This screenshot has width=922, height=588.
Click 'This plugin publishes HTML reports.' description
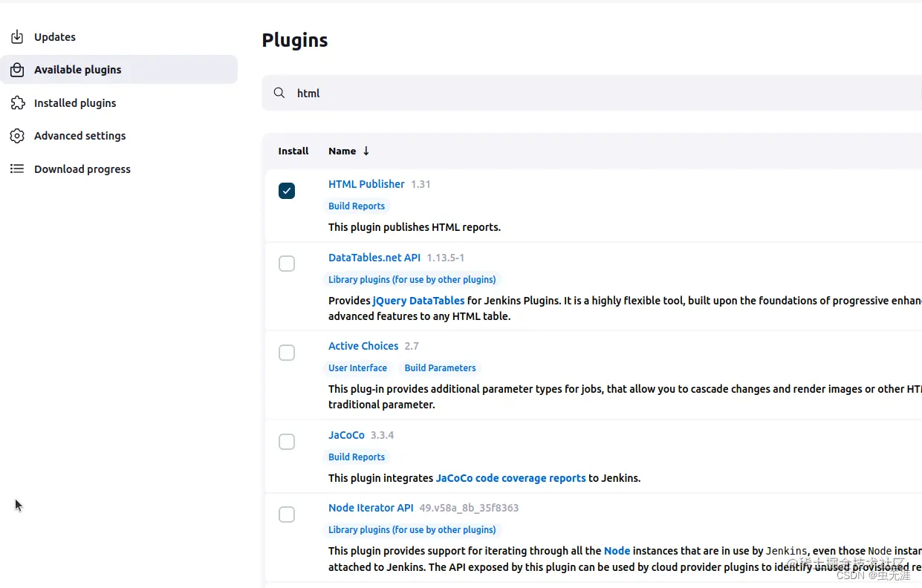coord(415,227)
